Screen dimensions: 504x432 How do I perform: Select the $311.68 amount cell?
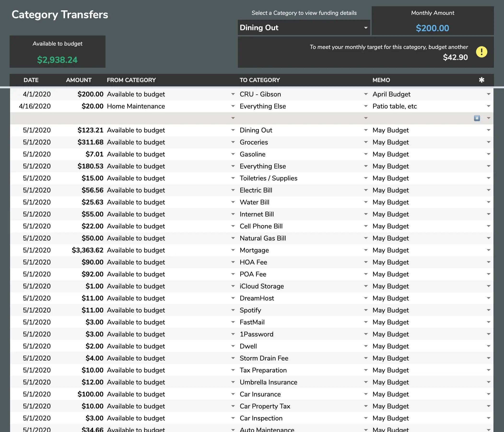pos(79,142)
